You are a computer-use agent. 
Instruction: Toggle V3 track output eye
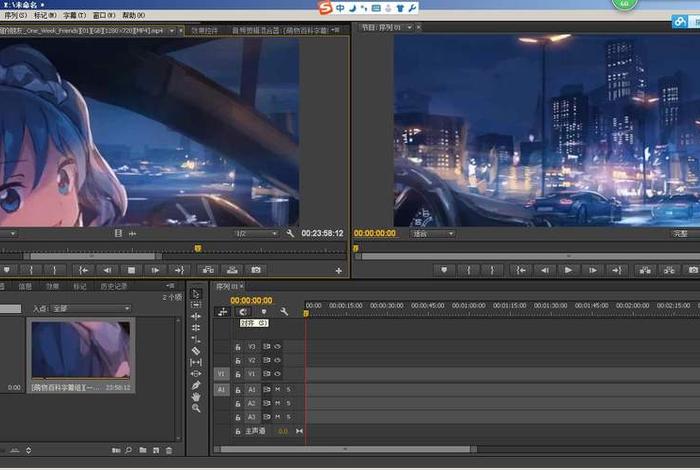[x=277, y=346]
